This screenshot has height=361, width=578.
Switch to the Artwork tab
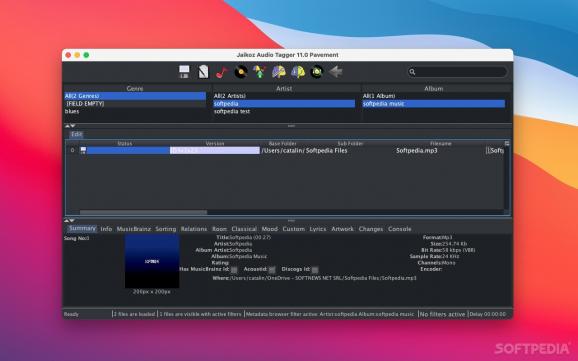(342, 229)
